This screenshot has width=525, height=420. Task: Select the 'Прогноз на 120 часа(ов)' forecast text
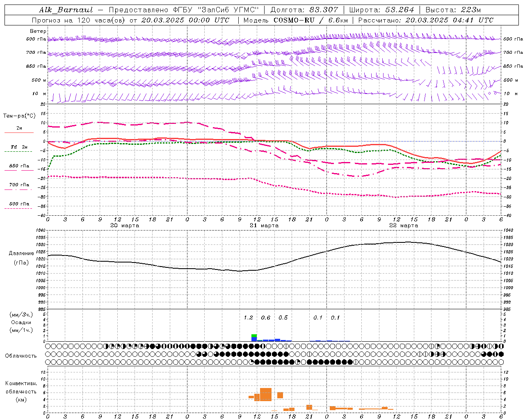coord(78,20)
